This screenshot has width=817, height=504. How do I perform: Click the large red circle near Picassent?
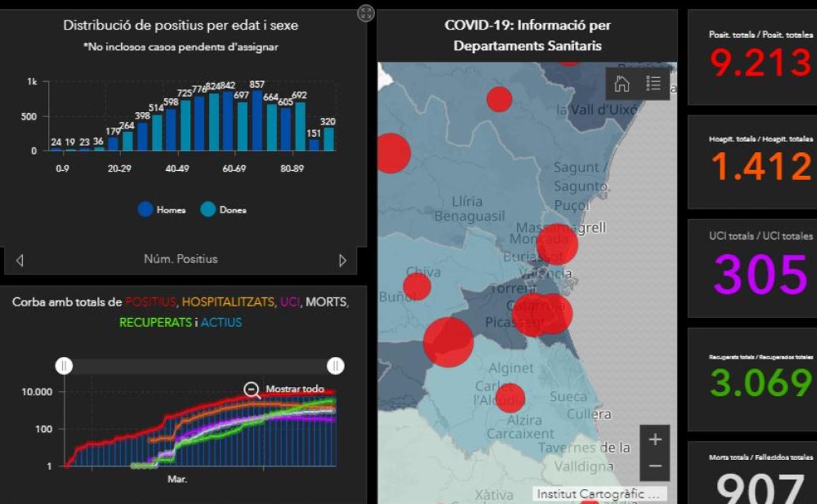[448, 342]
